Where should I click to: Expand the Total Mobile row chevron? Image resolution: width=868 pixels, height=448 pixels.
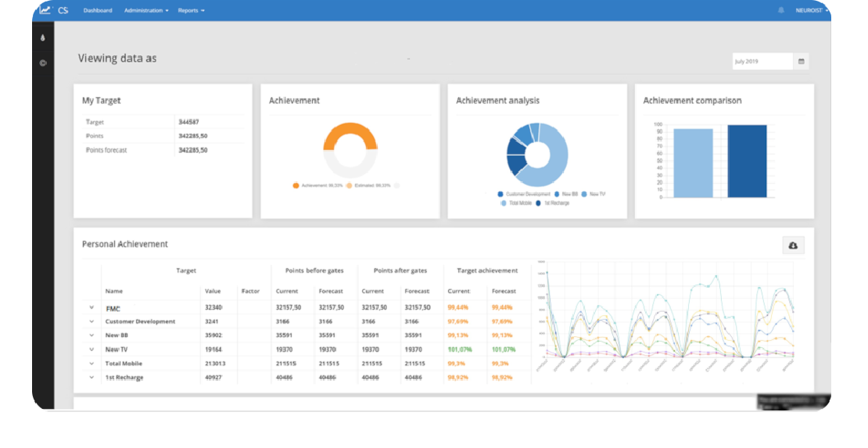point(91,364)
